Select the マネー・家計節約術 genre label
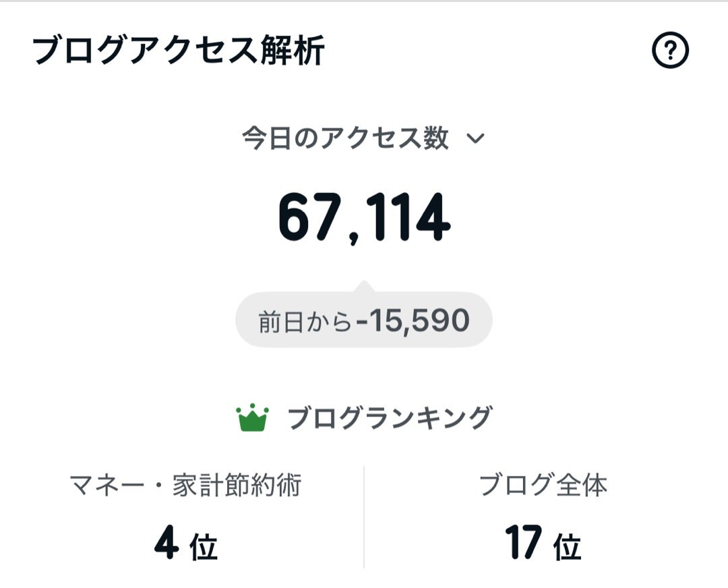 pos(185,486)
